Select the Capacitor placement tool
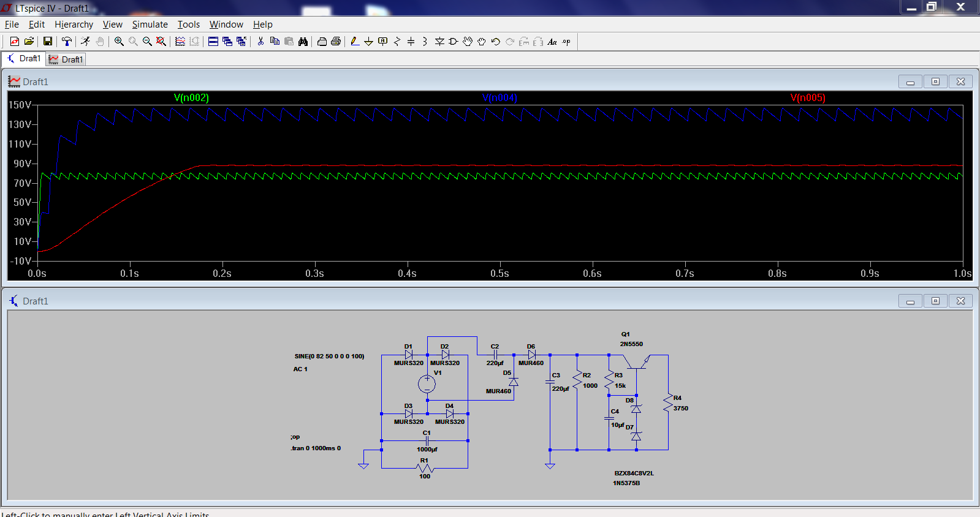Viewport: 980px width, 517px height. coord(411,41)
